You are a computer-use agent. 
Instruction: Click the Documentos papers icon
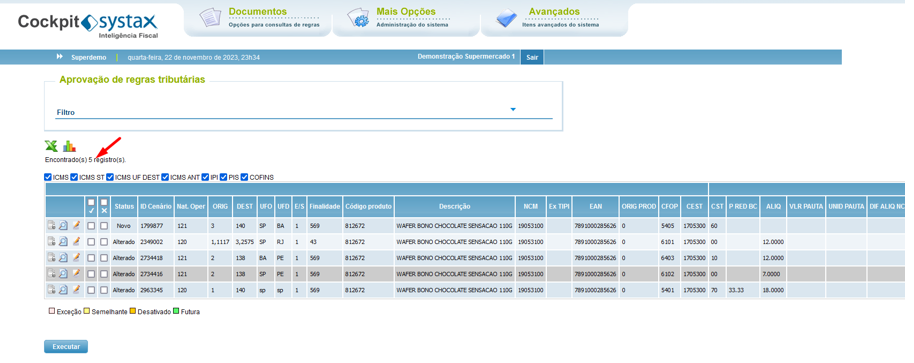coord(210,17)
